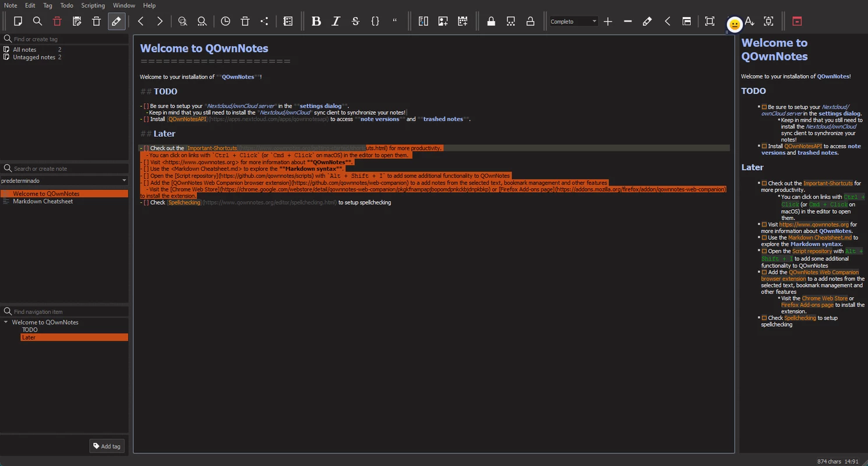Show note versions with the clock icon
The width and height of the screenshot is (868, 466).
[x=225, y=22]
